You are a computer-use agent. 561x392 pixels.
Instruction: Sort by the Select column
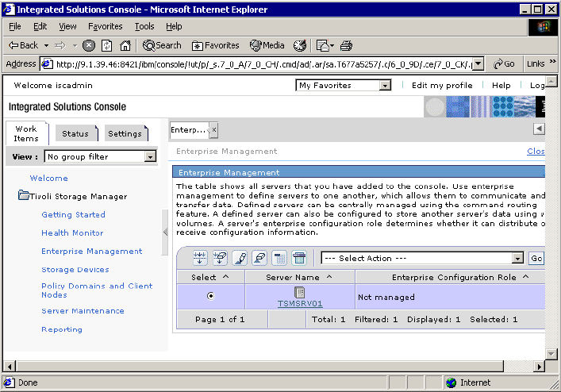pyautogui.click(x=210, y=277)
